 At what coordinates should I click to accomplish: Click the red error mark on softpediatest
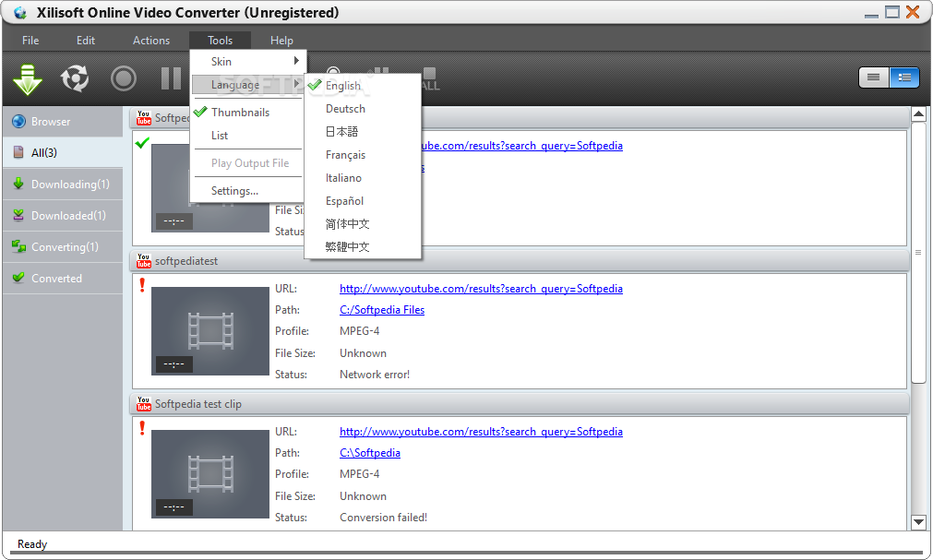[142, 285]
